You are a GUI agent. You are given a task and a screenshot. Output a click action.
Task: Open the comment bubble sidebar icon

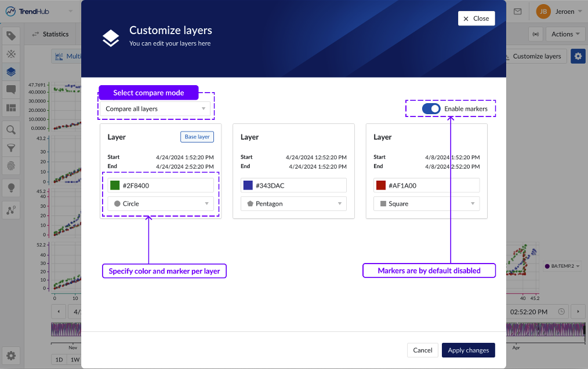pyautogui.click(x=11, y=90)
